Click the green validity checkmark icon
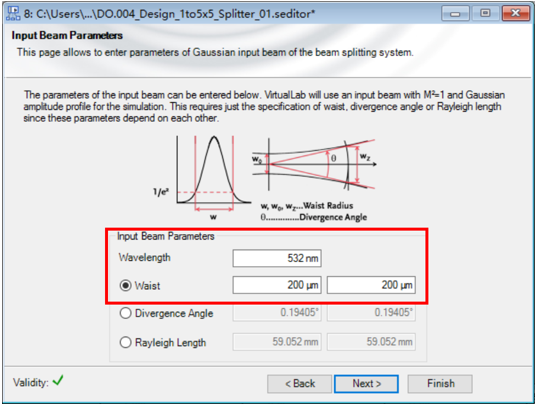535x404 pixels. click(x=58, y=380)
